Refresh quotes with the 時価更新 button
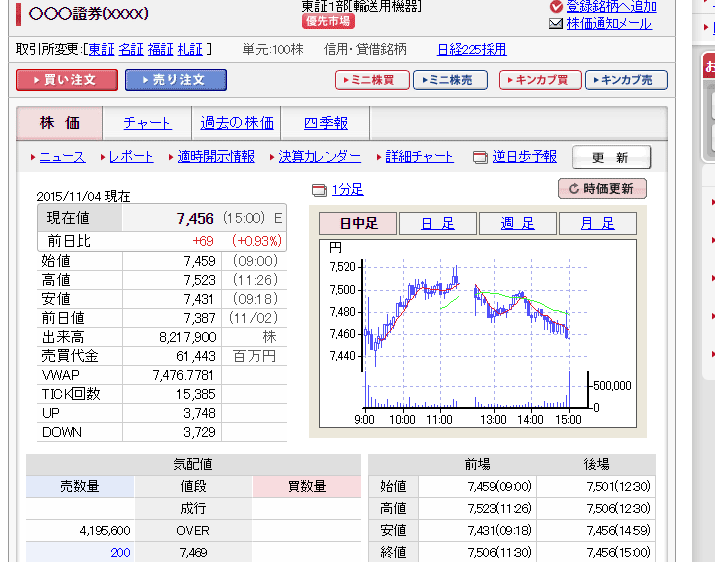715x562 pixels. 602,188
